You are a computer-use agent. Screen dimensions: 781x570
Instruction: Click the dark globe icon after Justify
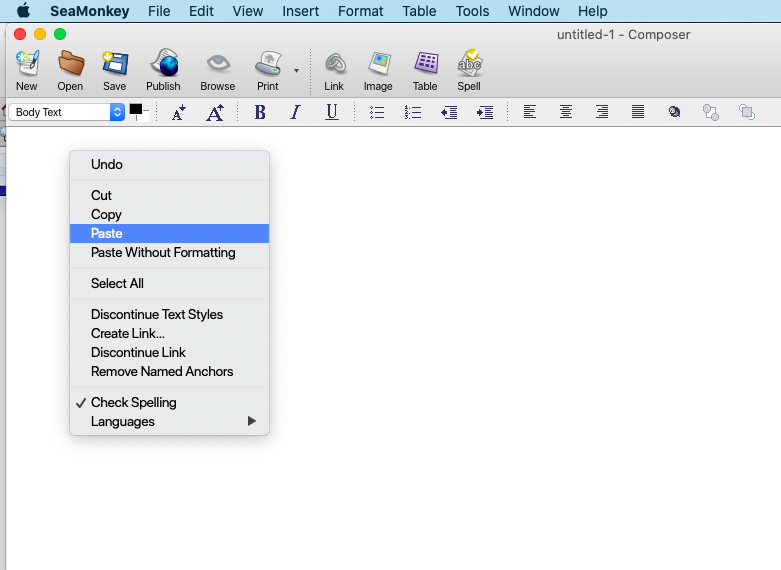674,112
